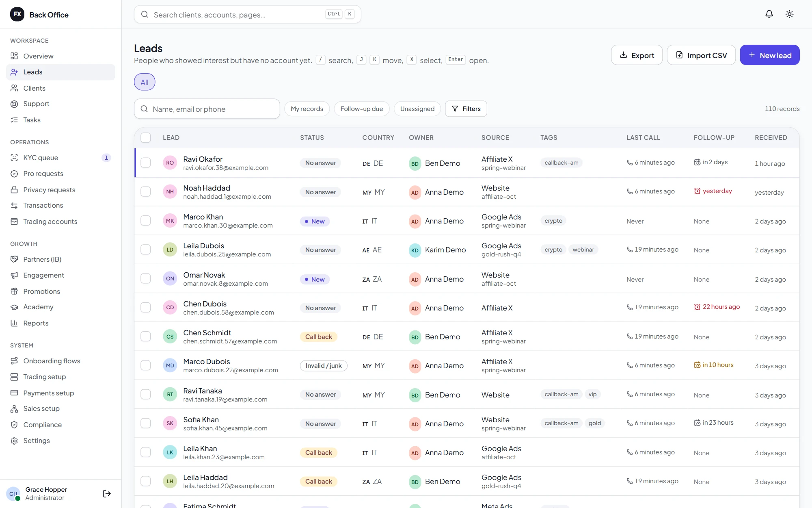
Task: Open KYC queue from sidebar
Action: coord(60,158)
